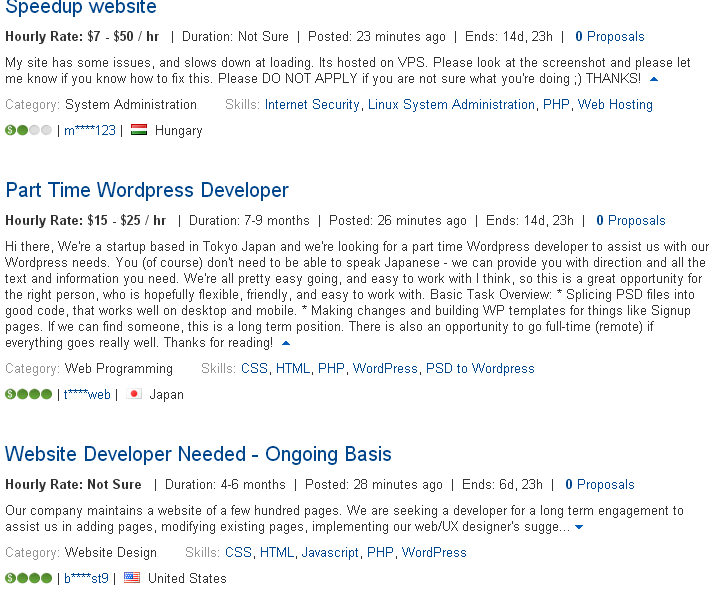Open the Web Hosting skill link

pos(615,105)
